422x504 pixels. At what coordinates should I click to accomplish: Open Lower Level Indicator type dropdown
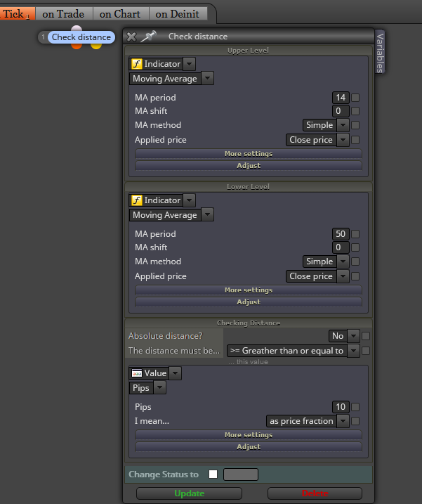[x=189, y=200]
